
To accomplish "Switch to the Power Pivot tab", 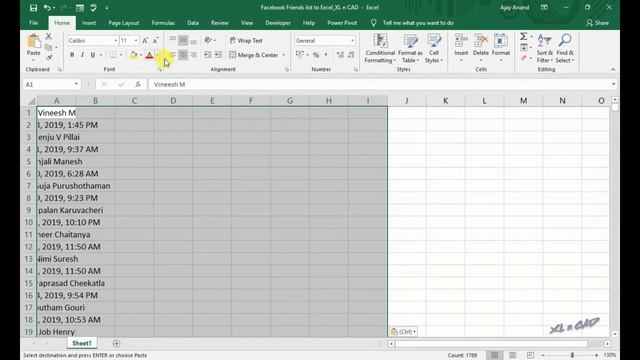I will pos(342,23).
